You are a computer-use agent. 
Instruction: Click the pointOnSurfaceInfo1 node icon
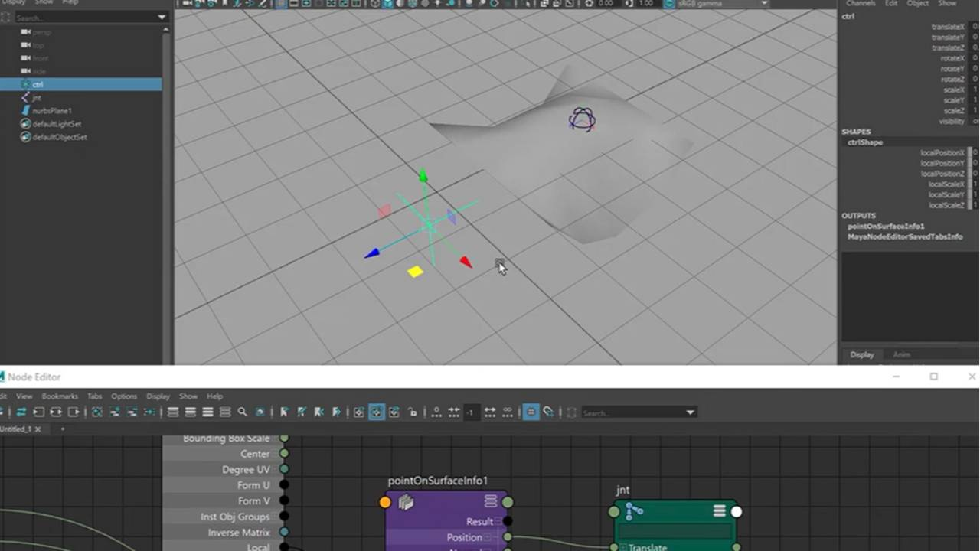tap(406, 502)
